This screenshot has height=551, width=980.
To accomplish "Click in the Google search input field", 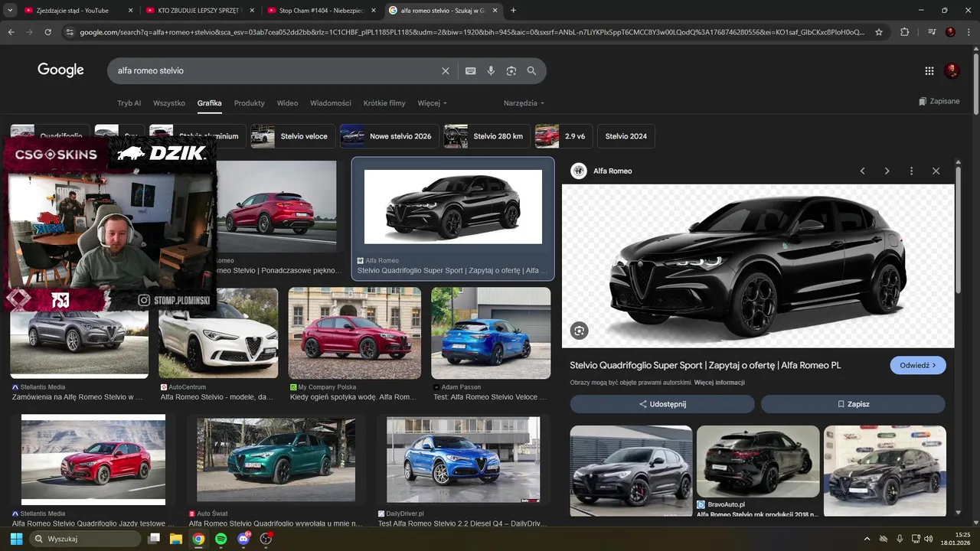I will coord(276,70).
